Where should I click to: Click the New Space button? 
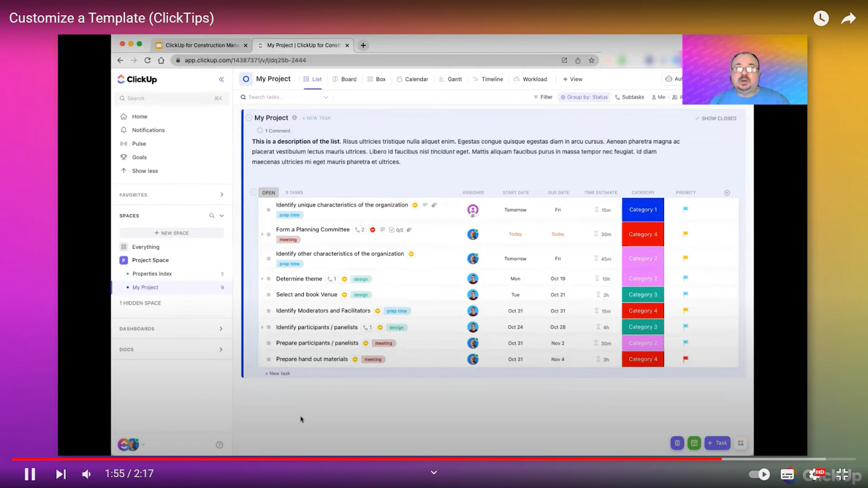pos(171,233)
